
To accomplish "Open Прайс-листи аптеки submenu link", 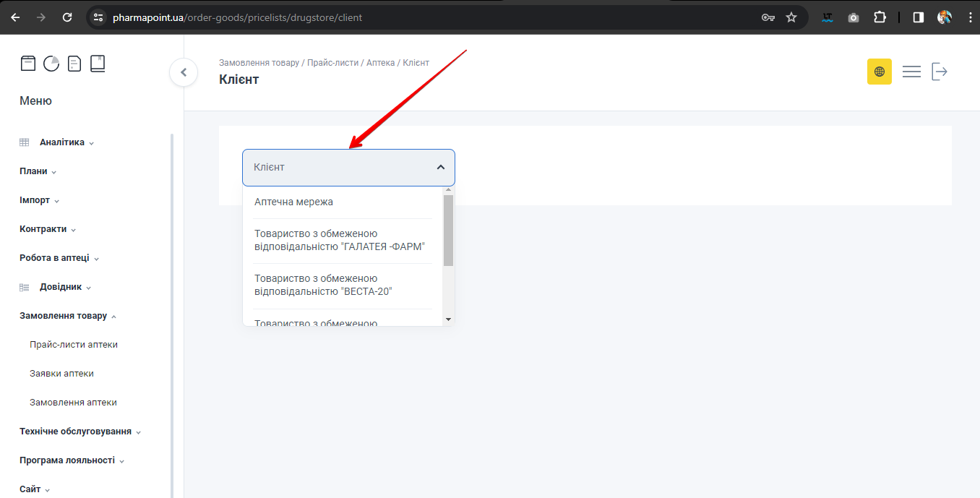I will [74, 345].
